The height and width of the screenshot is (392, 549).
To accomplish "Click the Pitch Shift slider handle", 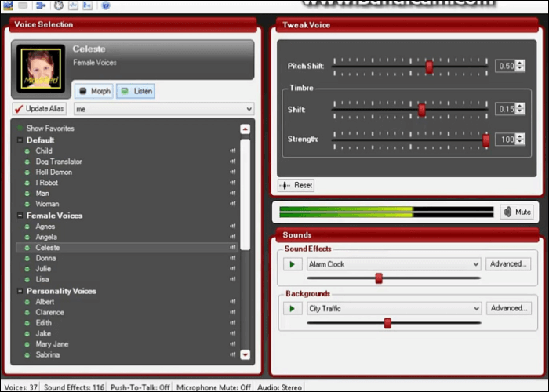I will 429,67.
